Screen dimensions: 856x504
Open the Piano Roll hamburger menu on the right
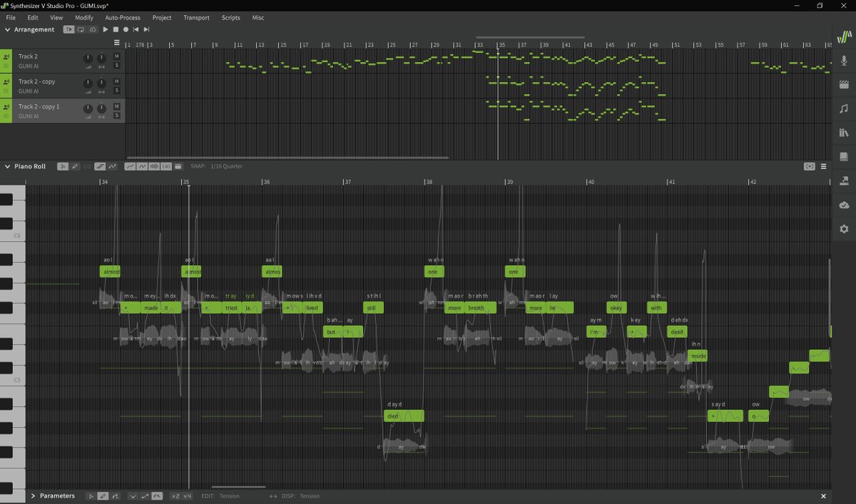click(823, 166)
